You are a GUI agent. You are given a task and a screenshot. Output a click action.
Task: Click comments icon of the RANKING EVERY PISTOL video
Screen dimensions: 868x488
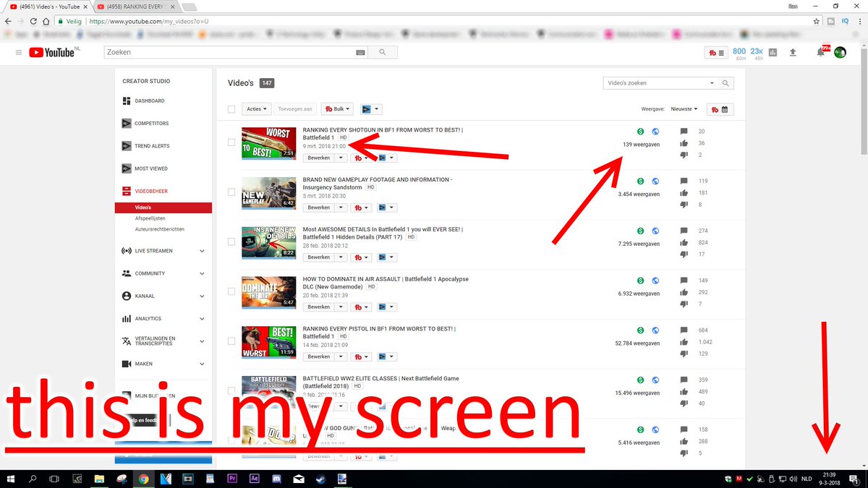[684, 330]
